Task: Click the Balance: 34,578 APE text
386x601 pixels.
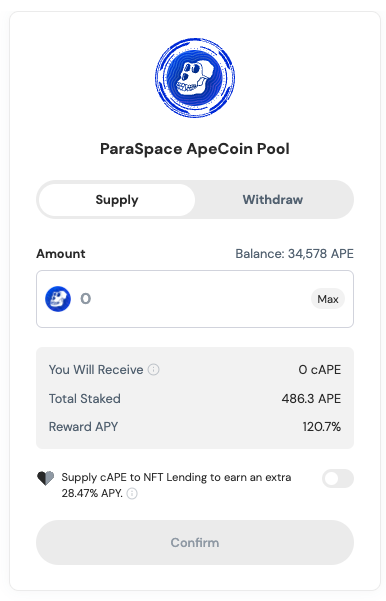Action: (294, 254)
